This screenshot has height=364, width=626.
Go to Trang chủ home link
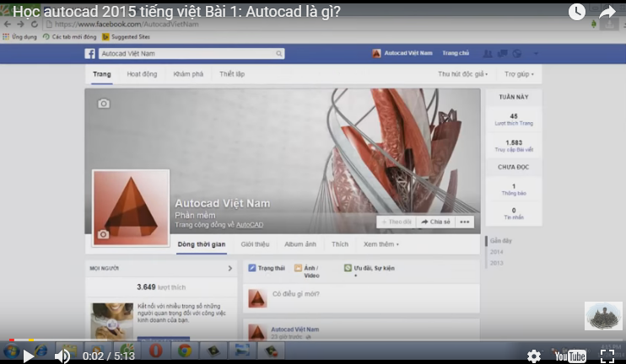click(456, 53)
